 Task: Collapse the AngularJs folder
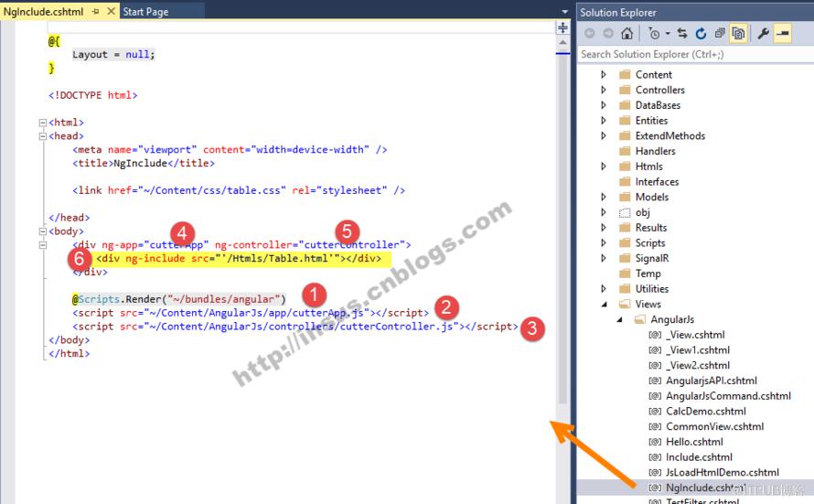point(619,319)
